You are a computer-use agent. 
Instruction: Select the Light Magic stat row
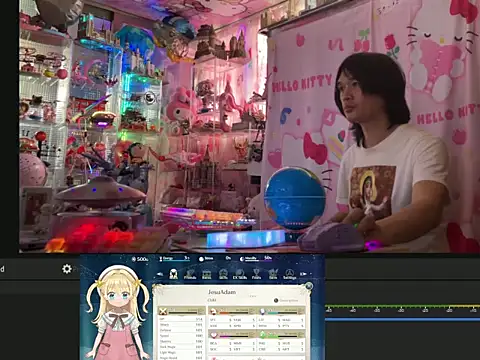pos(181,352)
